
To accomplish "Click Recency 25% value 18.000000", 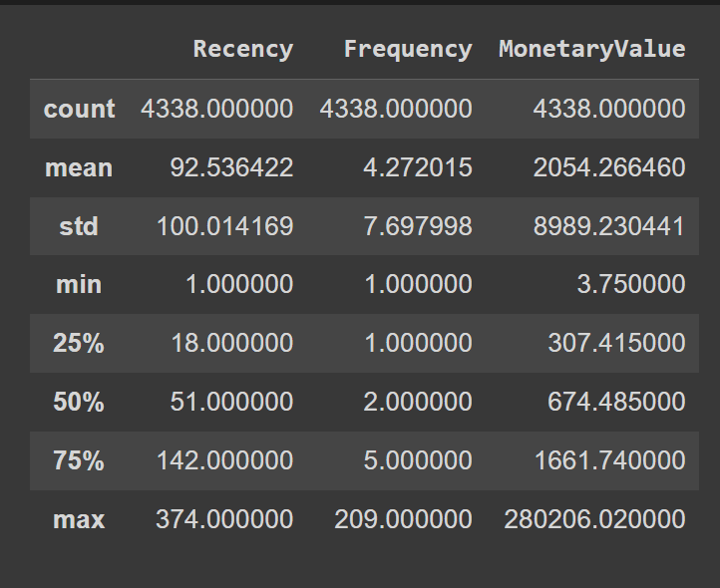I will coord(232,343).
